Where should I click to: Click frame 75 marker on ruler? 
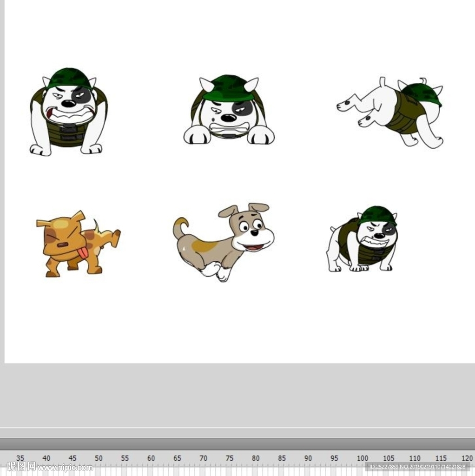pyautogui.click(x=230, y=458)
